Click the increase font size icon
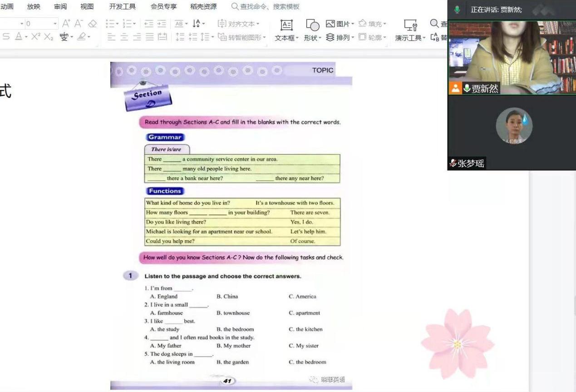Viewport: 576px width, 392px height. pos(66,24)
